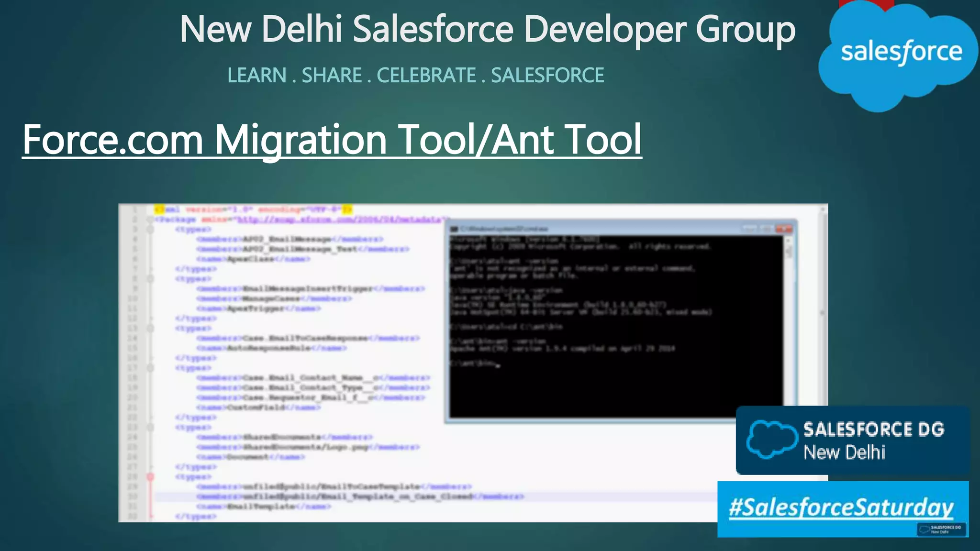
Task: Maximize the command prompt window
Action: (767, 229)
